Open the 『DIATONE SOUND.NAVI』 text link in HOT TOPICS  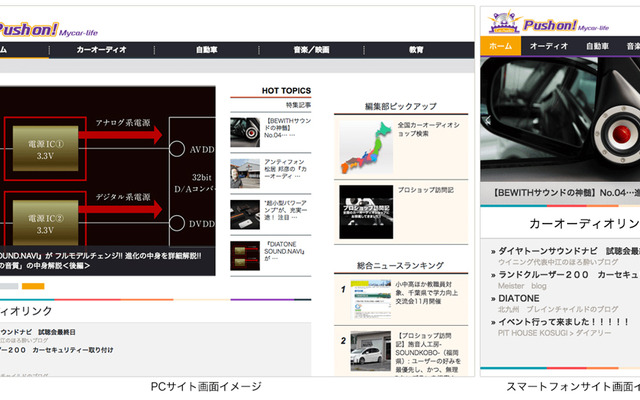point(284,251)
